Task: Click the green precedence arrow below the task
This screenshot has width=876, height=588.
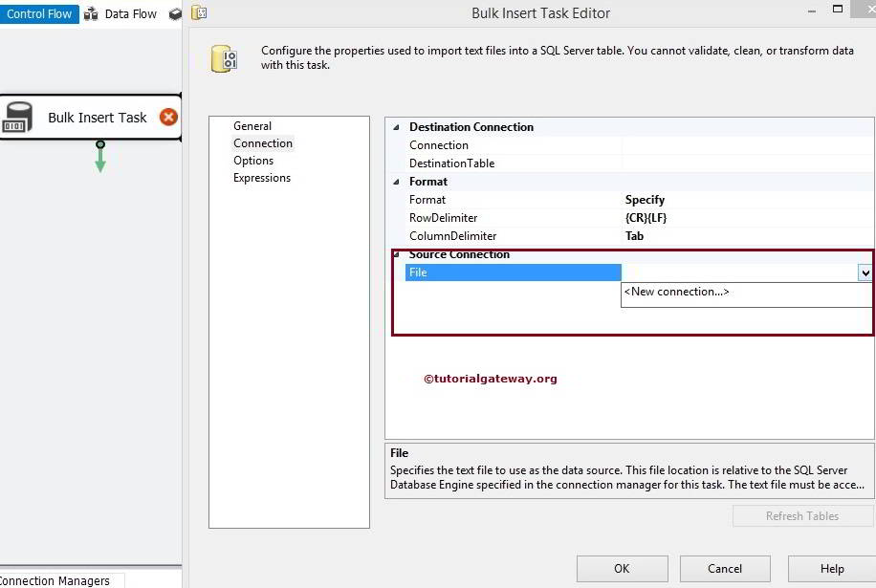Action: point(100,159)
